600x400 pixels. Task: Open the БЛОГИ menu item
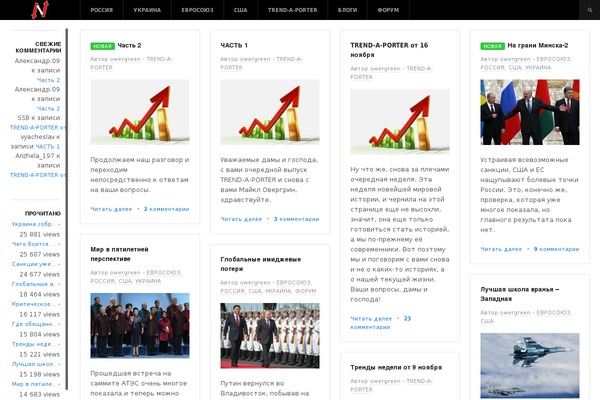347,10
